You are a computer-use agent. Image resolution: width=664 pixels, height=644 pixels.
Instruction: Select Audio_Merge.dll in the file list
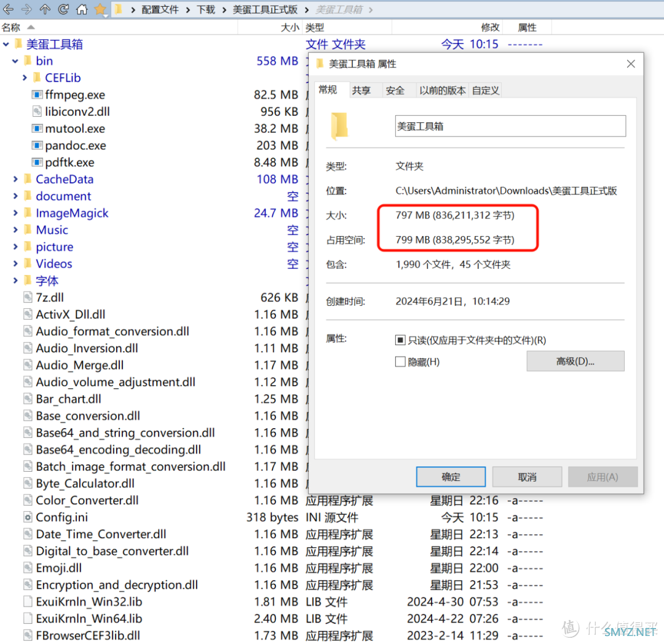click(79, 365)
